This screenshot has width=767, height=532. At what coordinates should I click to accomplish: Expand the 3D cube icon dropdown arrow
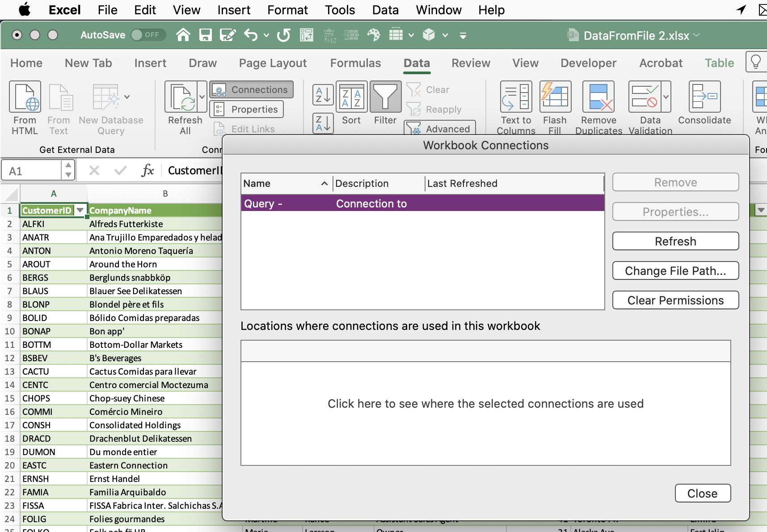point(445,35)
